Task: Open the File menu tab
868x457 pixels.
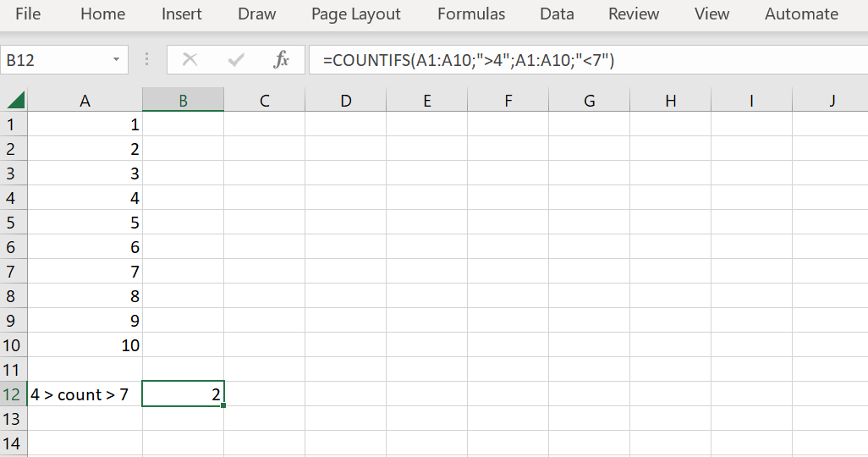Action: pos(28,14)
